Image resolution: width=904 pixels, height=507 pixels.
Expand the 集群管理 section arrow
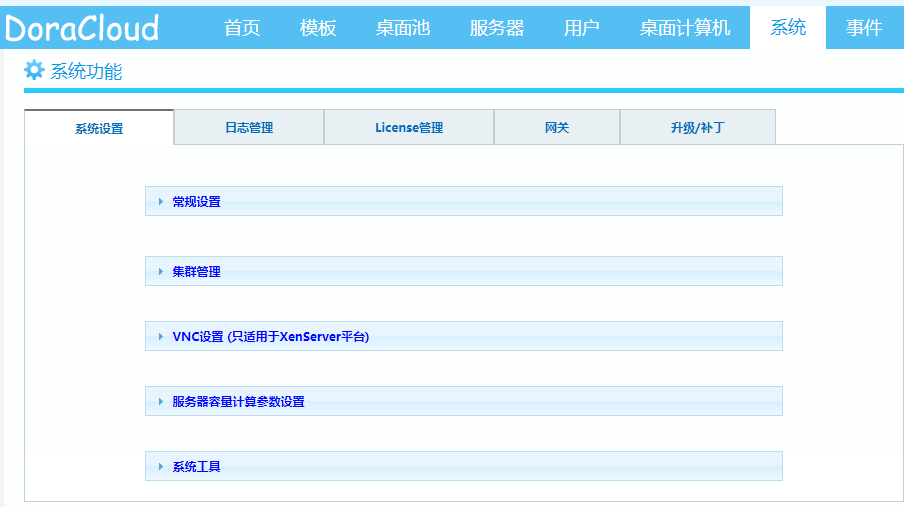(x=161, y=271)
